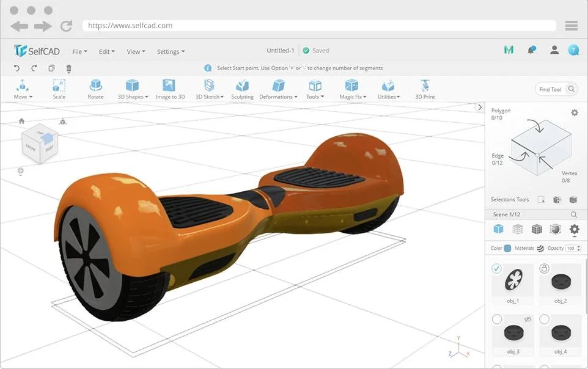Switch to wireframe display mode
Image resolution: width=588 pixels, height=369 pixels.
[518, 229]
